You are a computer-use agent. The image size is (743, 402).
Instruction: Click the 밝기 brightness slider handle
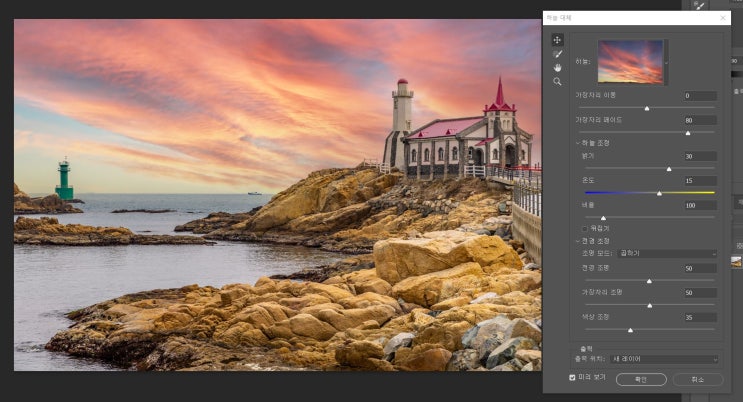pos(669,169)
